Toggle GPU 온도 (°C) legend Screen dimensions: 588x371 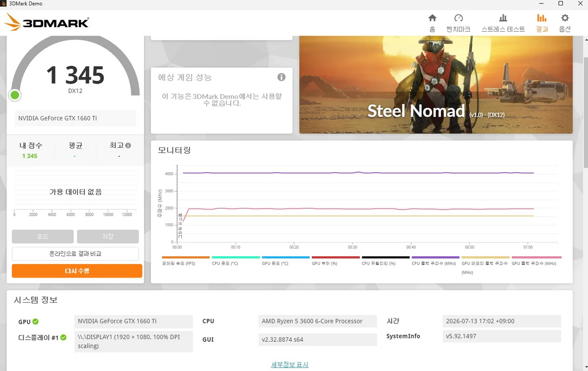(x=286, y=261)
